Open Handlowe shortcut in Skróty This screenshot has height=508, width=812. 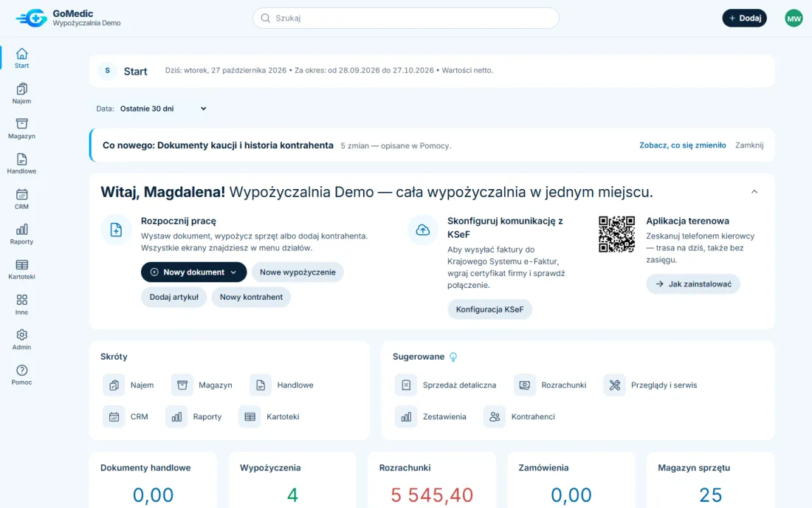282,385
